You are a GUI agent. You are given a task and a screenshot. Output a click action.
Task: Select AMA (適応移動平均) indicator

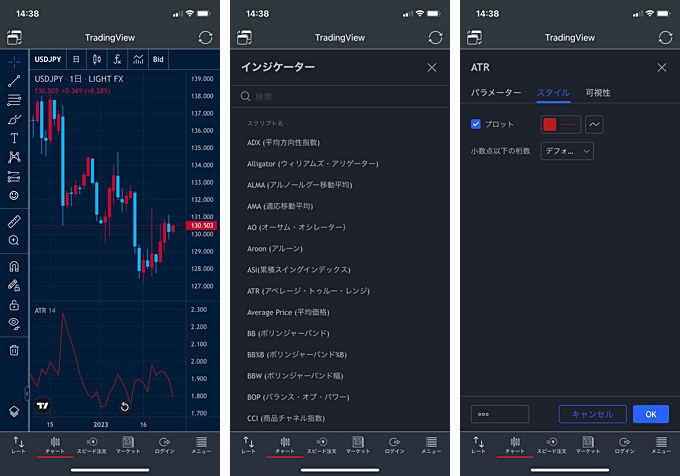point(280,206)
